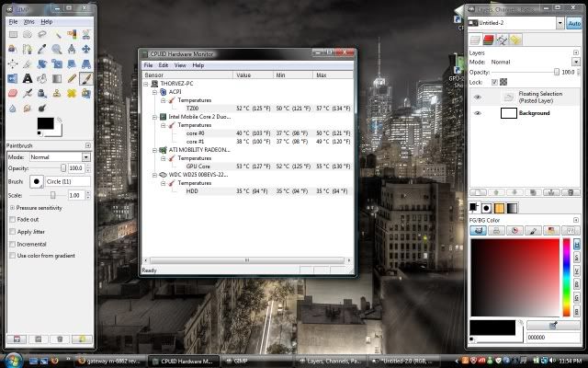This screenshot has width=588, height=368.
Task: Select the Scissors Select tool
Action: 86,35
